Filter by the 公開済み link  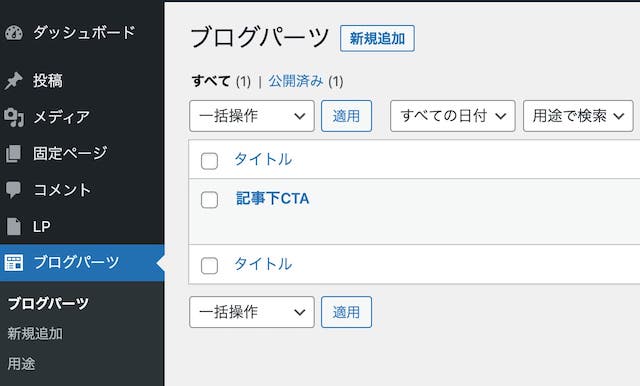[x=296, y=81]
